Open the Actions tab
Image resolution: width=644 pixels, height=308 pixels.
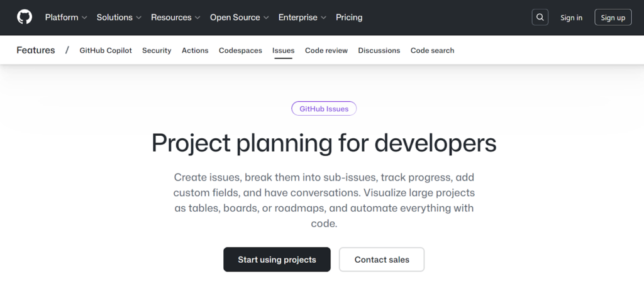point(195,50)
